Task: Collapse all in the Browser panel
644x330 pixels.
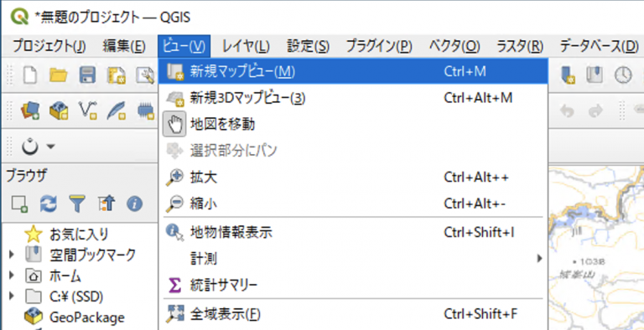Action: [106, 204]
